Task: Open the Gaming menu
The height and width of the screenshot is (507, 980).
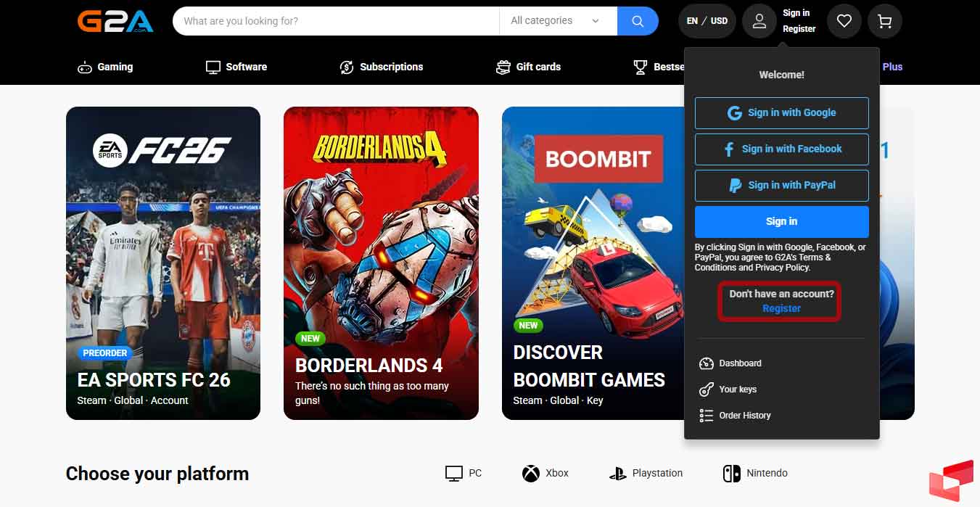Action: (106, 67)
